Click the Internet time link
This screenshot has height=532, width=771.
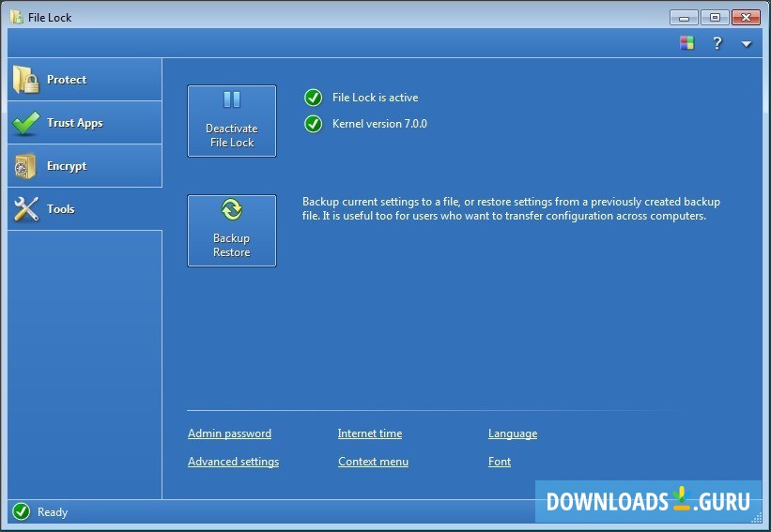[370, 433]
